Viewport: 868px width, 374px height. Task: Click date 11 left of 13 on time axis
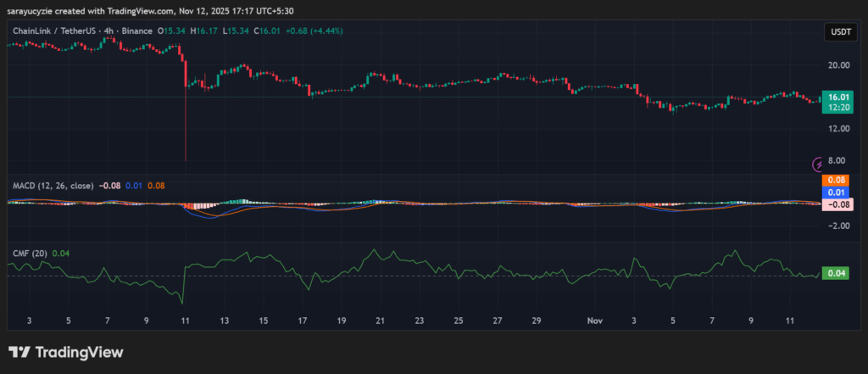(185, 321)
